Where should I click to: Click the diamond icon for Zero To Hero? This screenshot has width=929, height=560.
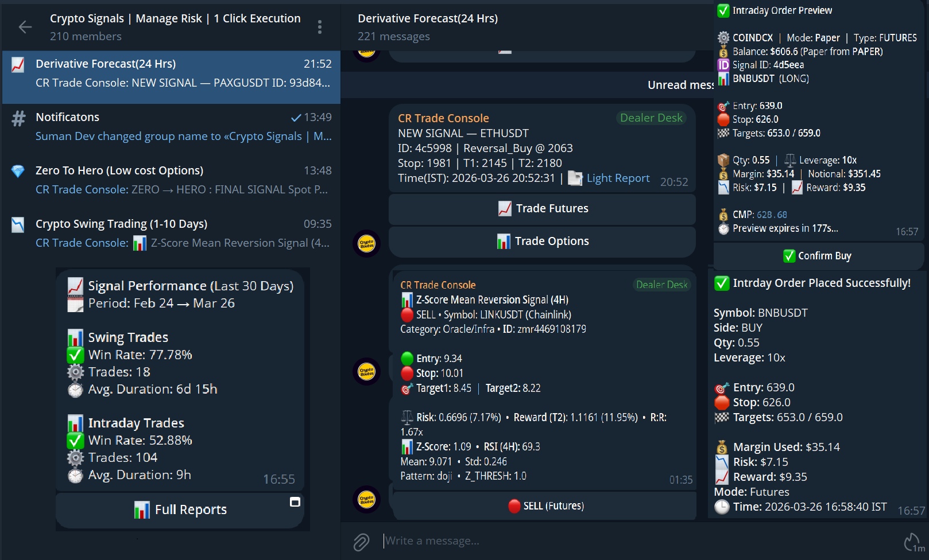[x=18, y=171]
